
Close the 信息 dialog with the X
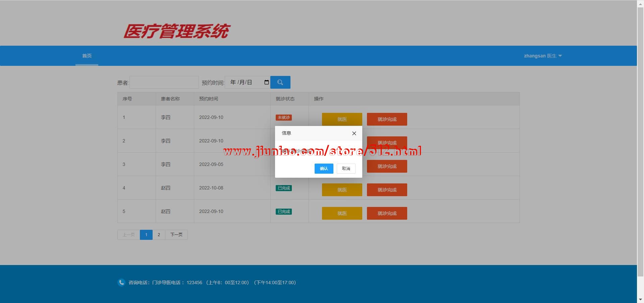point(354,133)
